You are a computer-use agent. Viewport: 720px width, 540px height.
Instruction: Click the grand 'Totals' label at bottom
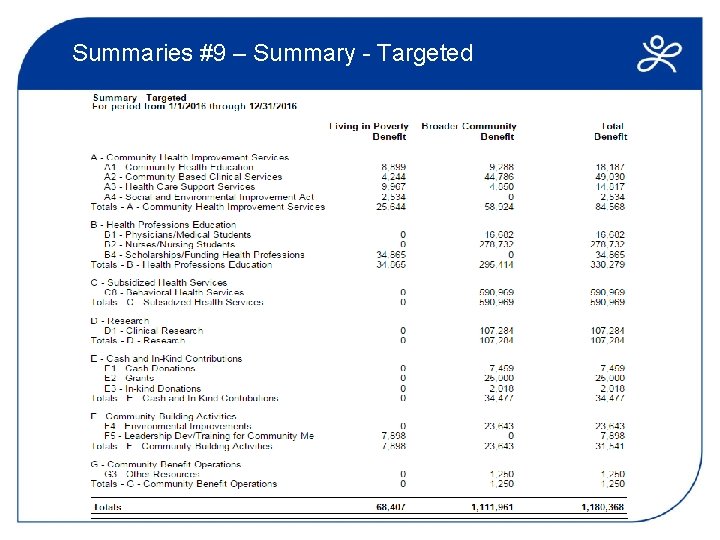(x=107, y=507)
